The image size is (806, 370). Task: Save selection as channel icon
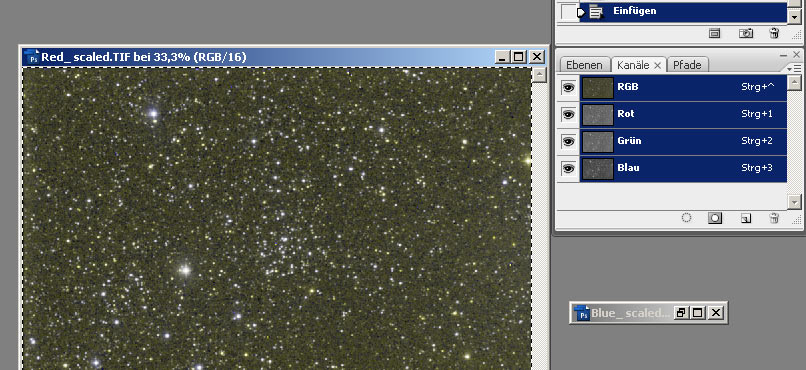click(x=715, y=218)
